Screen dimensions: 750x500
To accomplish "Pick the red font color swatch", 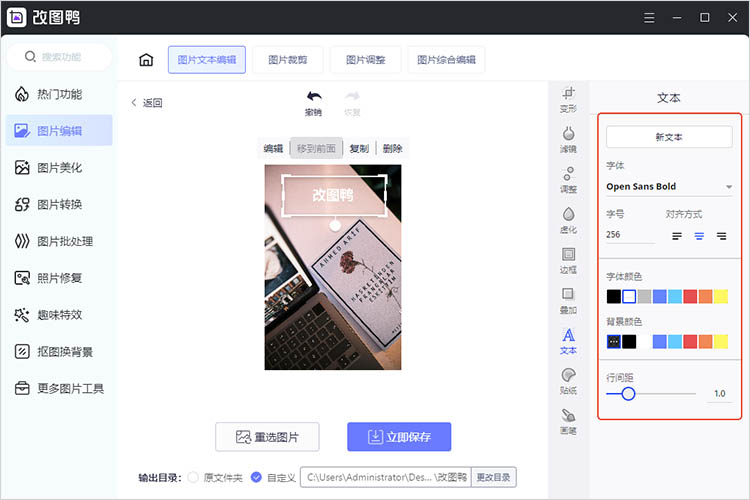I will [690, 296].
